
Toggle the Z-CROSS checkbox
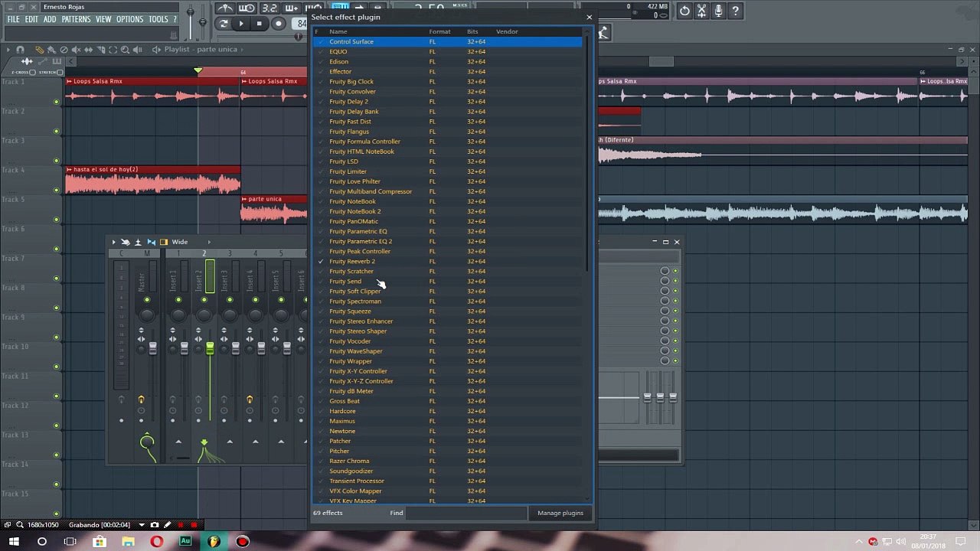coord(32,73)
